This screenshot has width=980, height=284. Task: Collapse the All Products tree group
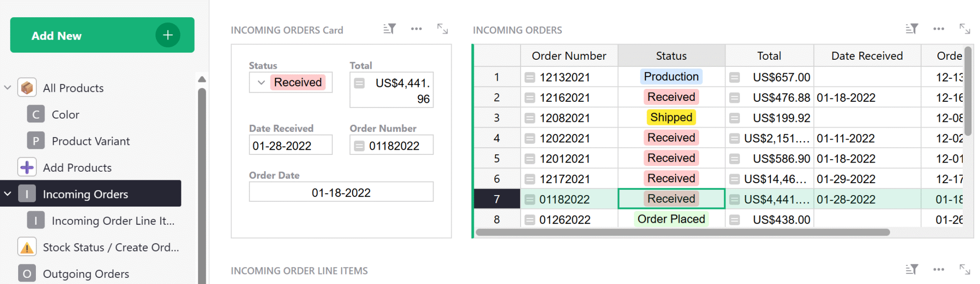[x=8, y=87]
